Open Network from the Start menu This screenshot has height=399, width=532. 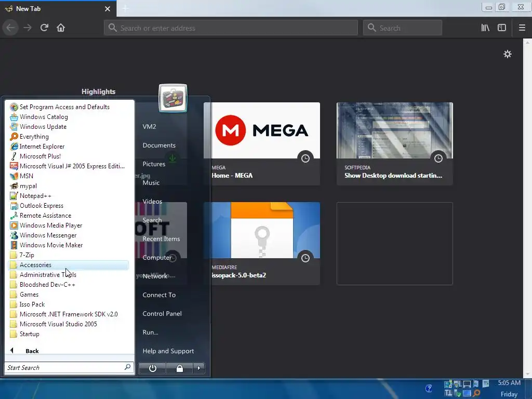click(155, 276)
